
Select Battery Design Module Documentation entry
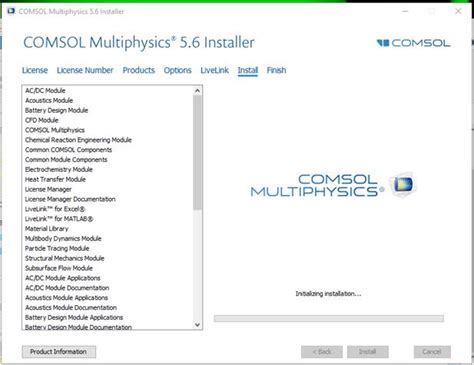(78, 327)
